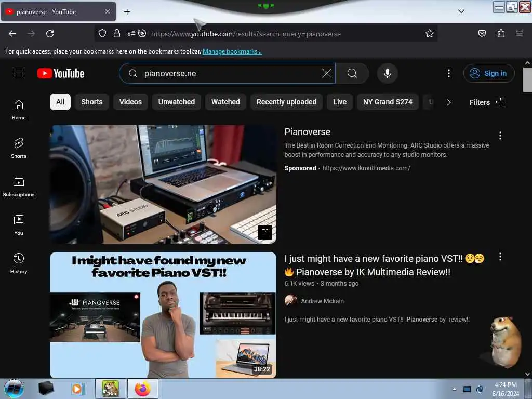This screenshot has width=532, height=399.
Task: Click the autoplay blocked icon in address bar
Action: [x=142, y=33]
